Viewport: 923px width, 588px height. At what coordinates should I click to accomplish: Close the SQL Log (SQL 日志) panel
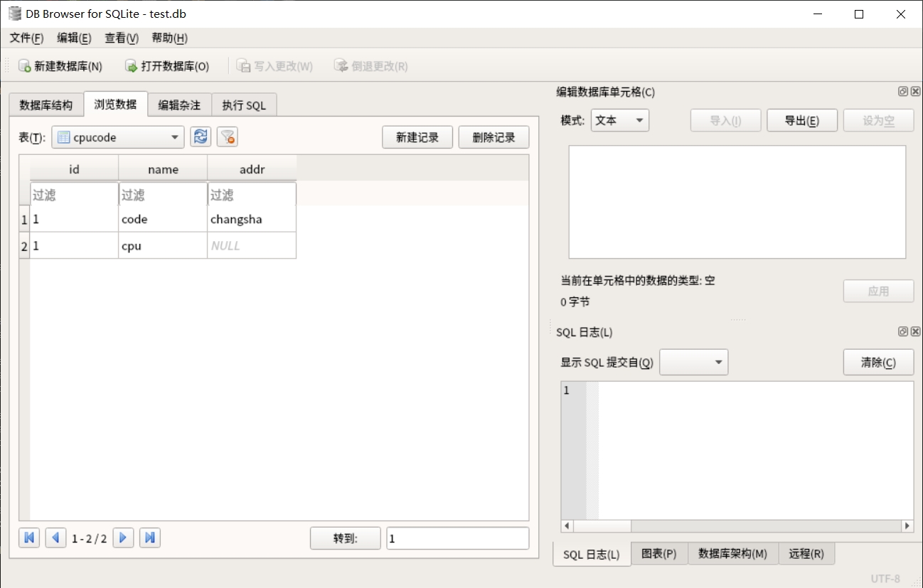point(915,332)
